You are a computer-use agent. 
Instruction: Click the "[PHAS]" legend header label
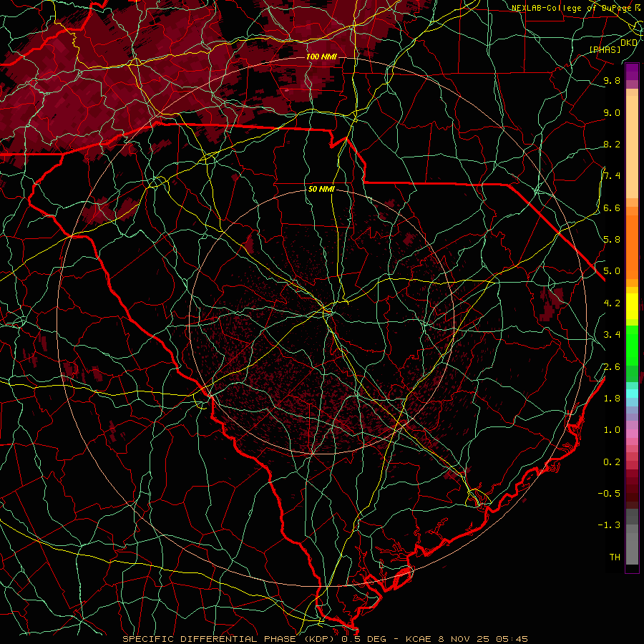point(605,49)
